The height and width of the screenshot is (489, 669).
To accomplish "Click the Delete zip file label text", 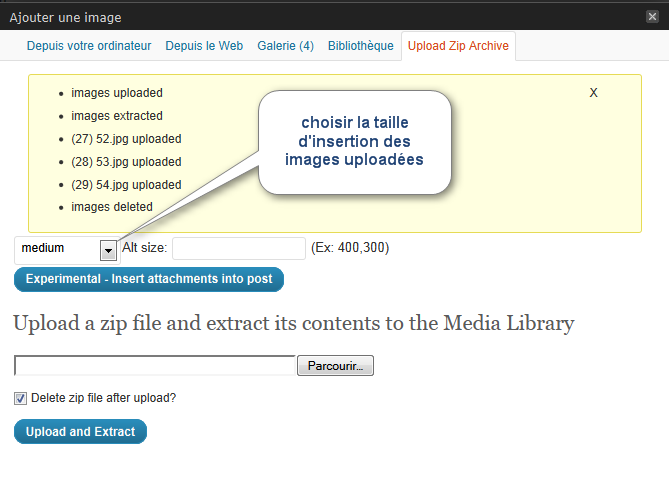I will coord(103,398).
